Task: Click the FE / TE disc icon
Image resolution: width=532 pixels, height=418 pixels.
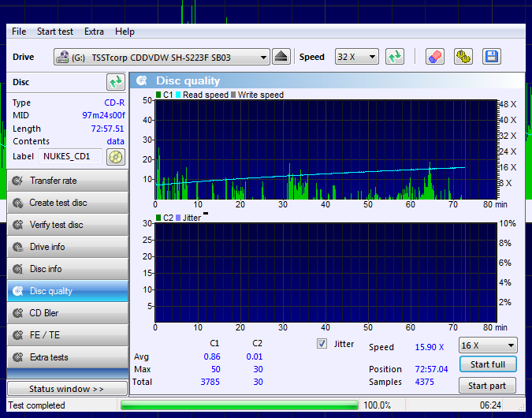Action: [x=17, y=335]
